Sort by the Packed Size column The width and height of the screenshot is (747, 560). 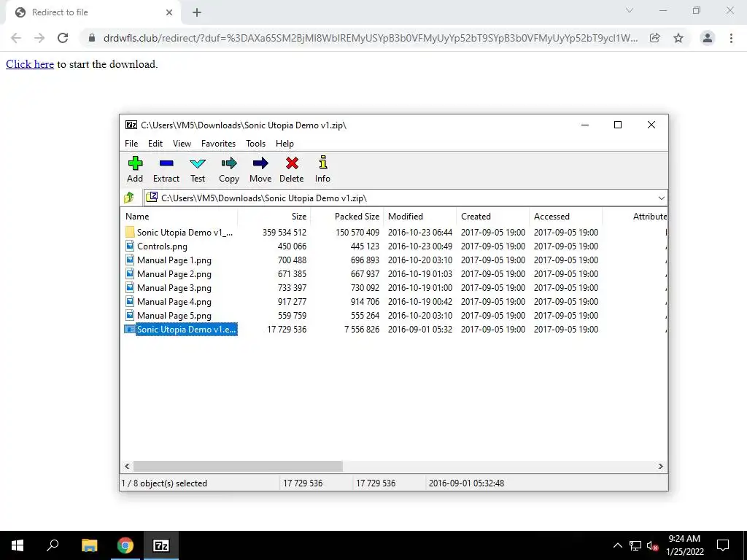tap(347, 216)
